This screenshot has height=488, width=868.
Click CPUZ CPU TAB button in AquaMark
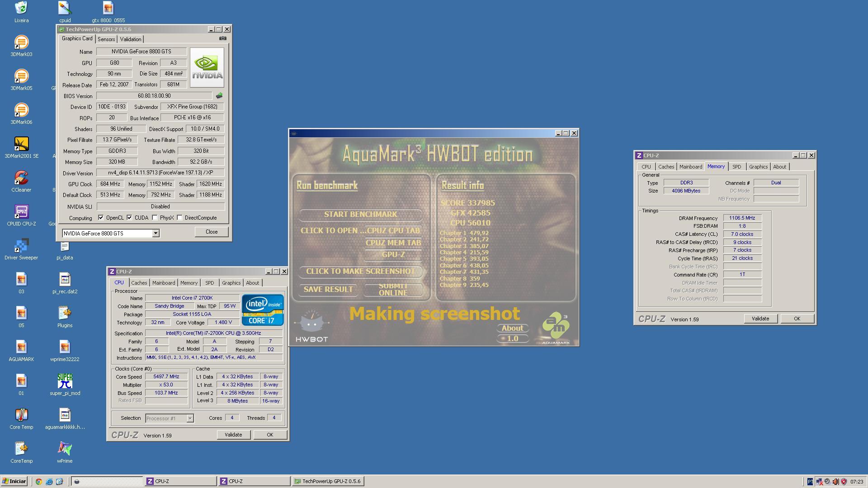[393, 230]
